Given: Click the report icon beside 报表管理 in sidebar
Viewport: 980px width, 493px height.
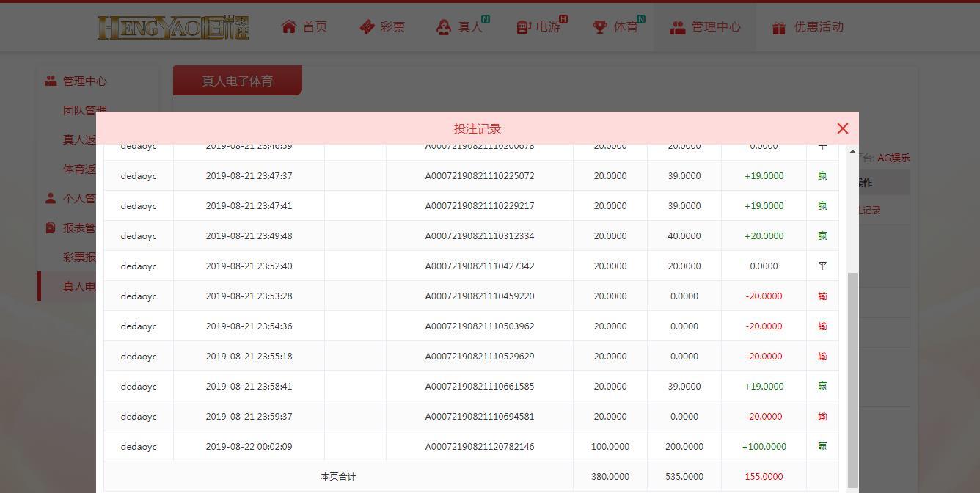Looking at the screenshot, I should pos(50,227).
